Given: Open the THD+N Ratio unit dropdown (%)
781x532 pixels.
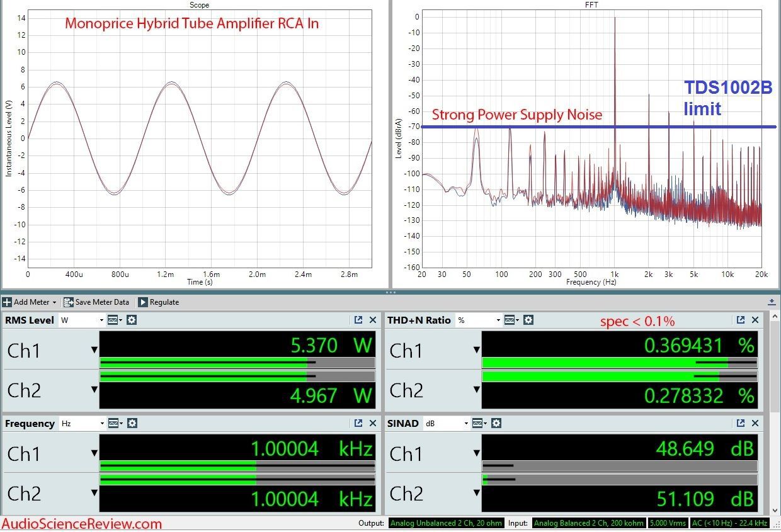Looking at the screenshot, I should tap(479, 320).
